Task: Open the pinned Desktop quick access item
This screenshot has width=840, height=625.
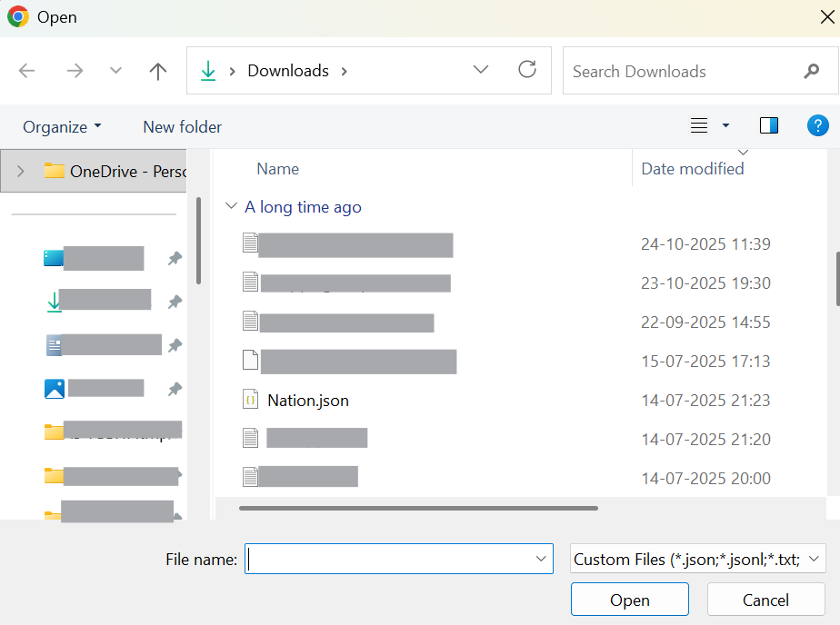Action: (x=94, y=259)
